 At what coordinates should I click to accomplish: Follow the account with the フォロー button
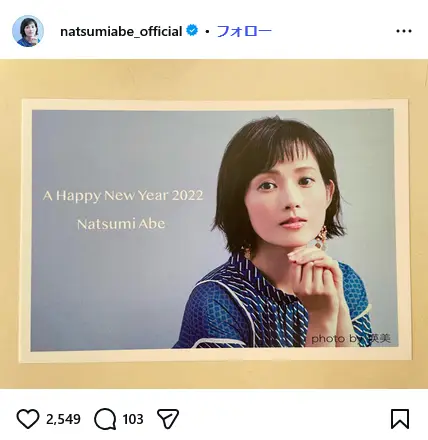[244, 31]
